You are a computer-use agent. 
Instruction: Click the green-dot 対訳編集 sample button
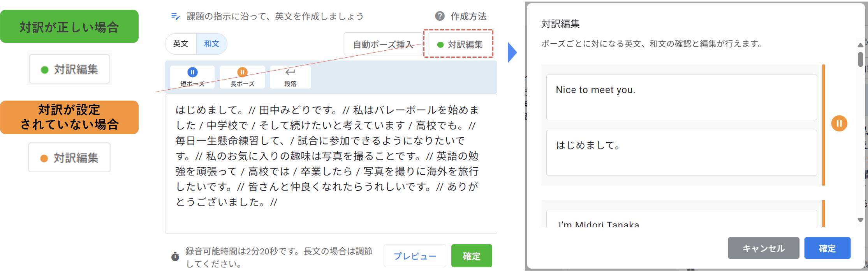pos(70,69)
